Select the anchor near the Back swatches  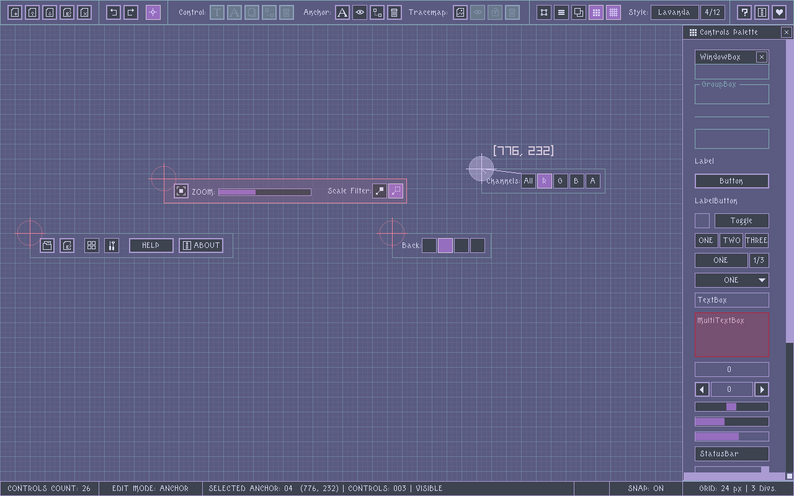tap(392, 233)
